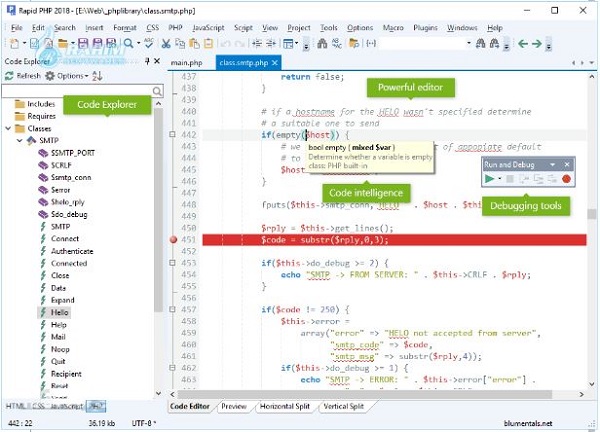
Task: Switch to the main.php tab
Action: tap(186, 62)
